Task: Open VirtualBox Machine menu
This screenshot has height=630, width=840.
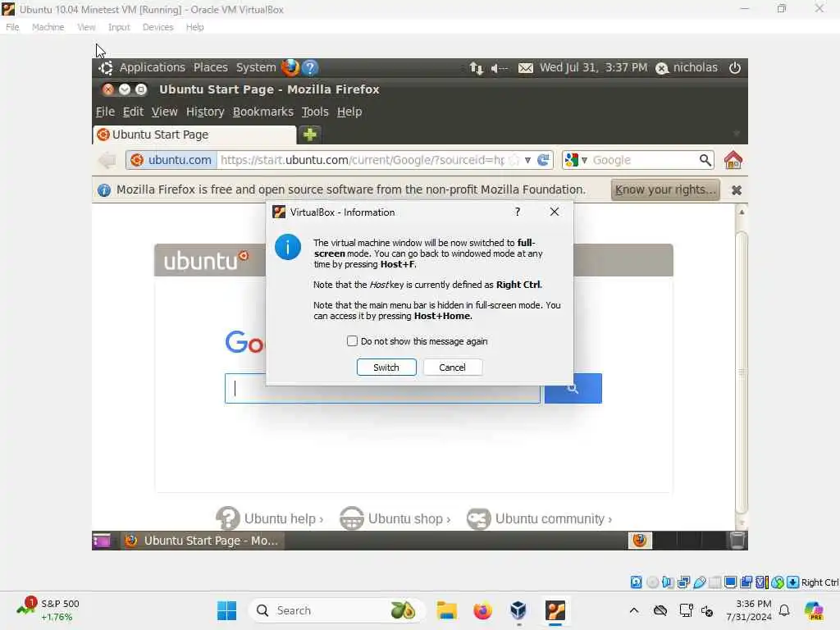Action: click(x=48, y=27)
